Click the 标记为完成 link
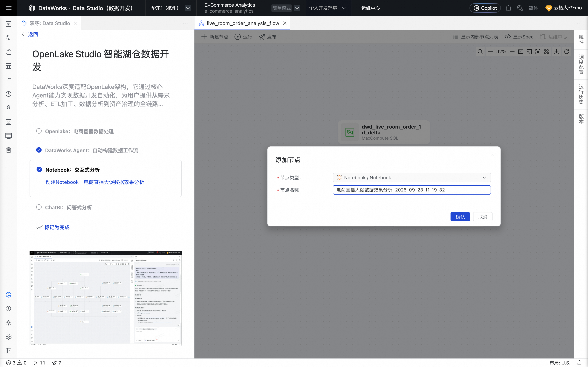 click(x=57, y=227)
